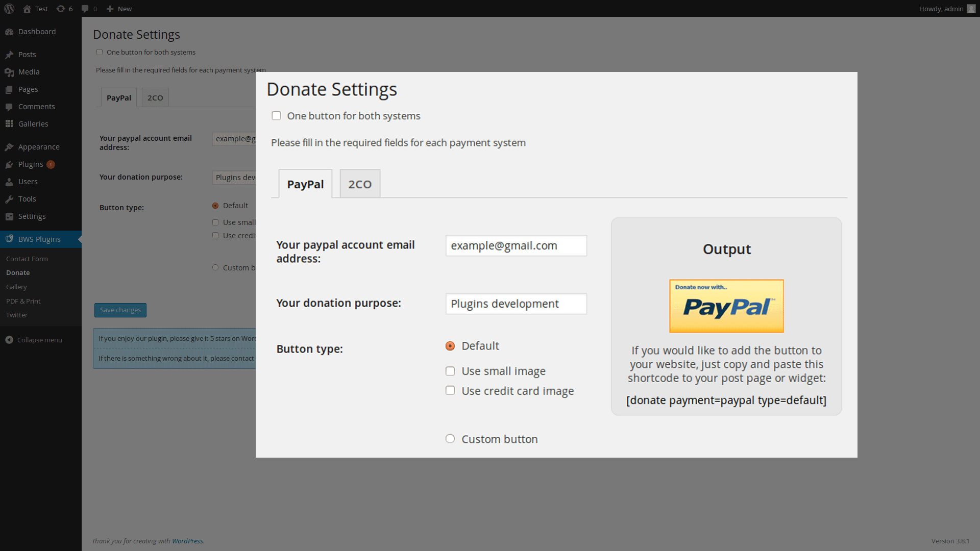Screen dimensions: 980x551
Task: Select Custom radio on background page
Action: tap(215, 267)
